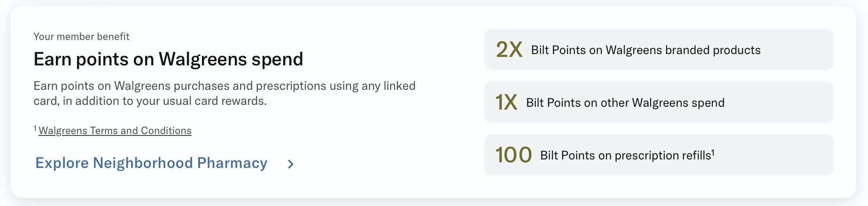Select the prescription refills benefit row
The width and height of the screenshot is (868, 206).
tap(659, 155)
